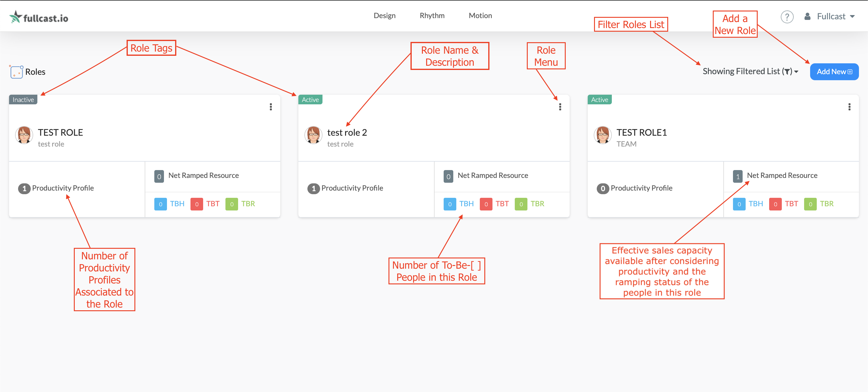Click Net Ramped Resource on TEST ROLE1 card
868x392 pixels.
click(782, 175)
